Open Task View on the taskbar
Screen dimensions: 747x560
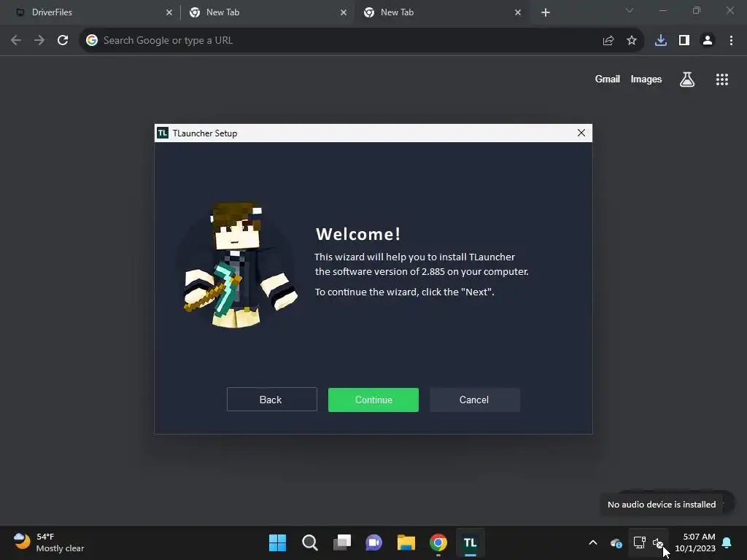click(341, 542)
